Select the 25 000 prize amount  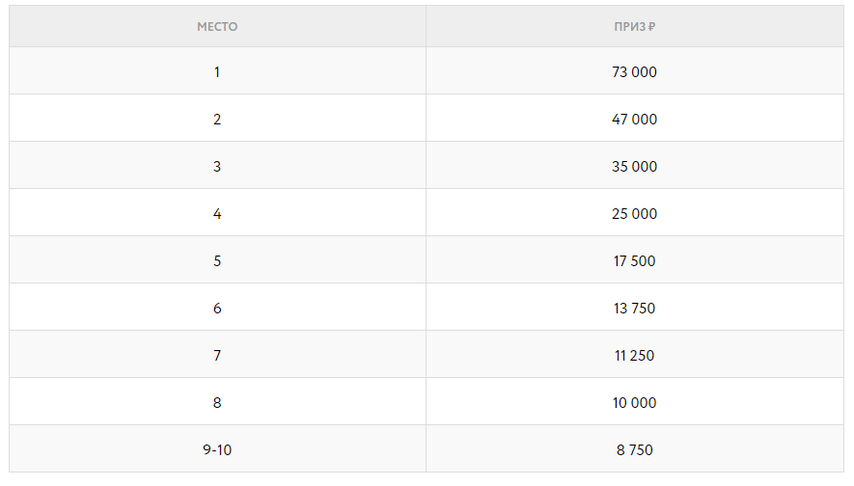635,212
